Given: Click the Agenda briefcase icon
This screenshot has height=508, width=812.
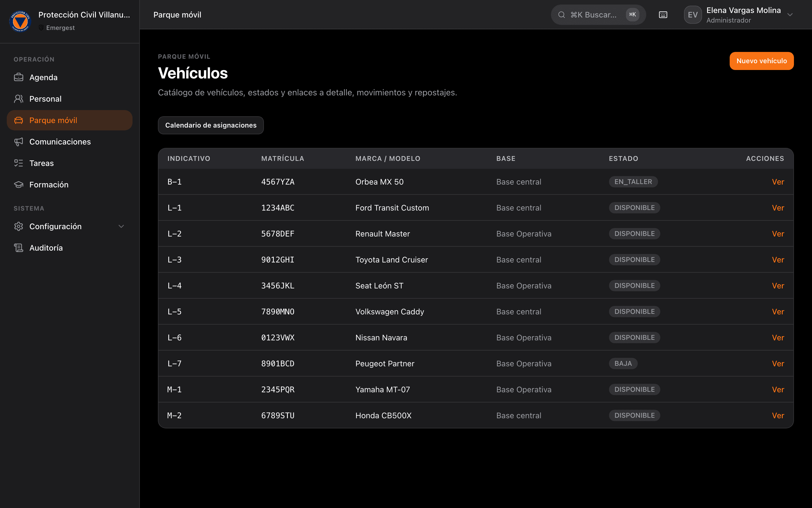Looking at the screenshot, I should 19,77.
